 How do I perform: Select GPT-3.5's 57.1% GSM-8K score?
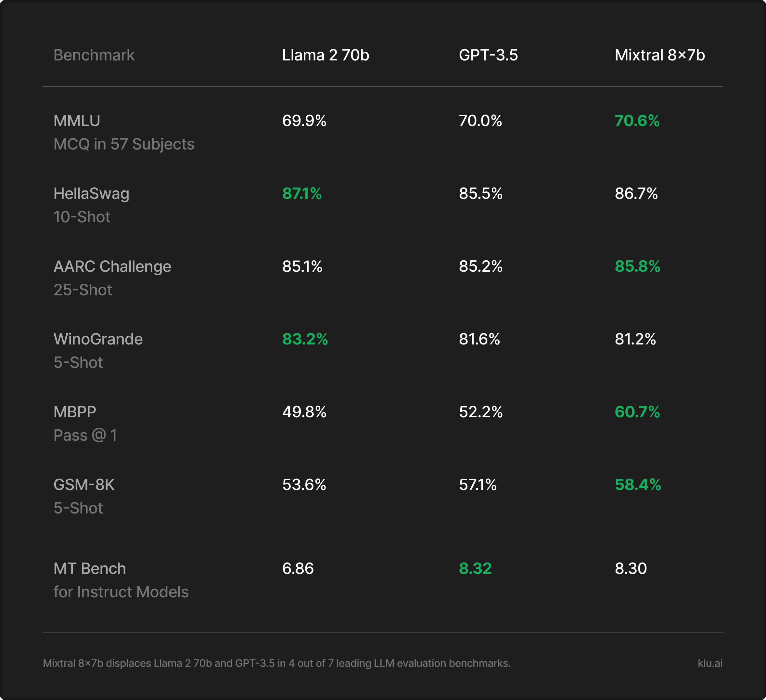click(478, 485)
